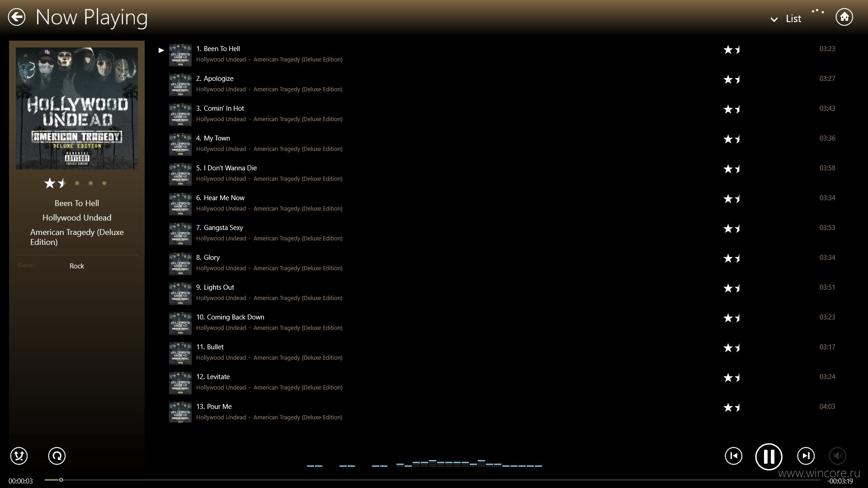Skip to previous track
Viewport: 868px width, 488px height.
(733, 456)
